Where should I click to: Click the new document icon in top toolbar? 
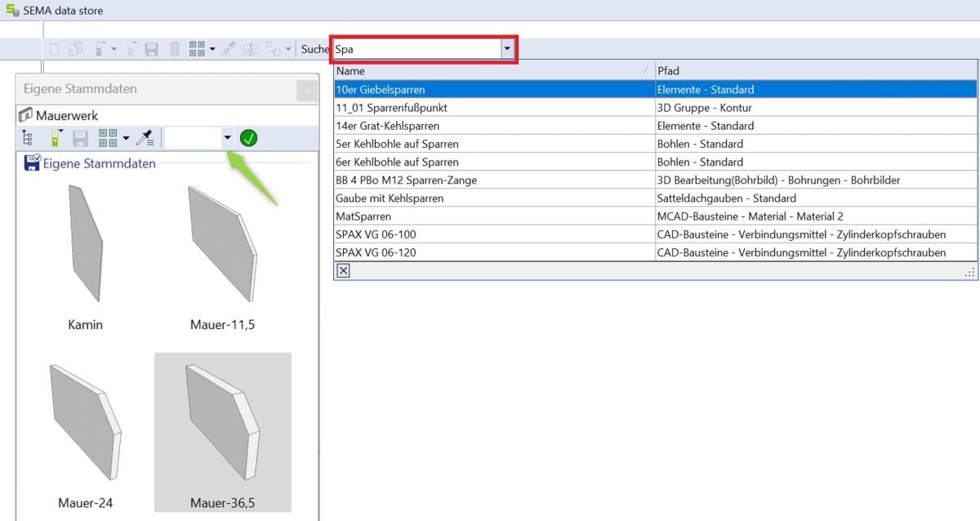(55, 49)
